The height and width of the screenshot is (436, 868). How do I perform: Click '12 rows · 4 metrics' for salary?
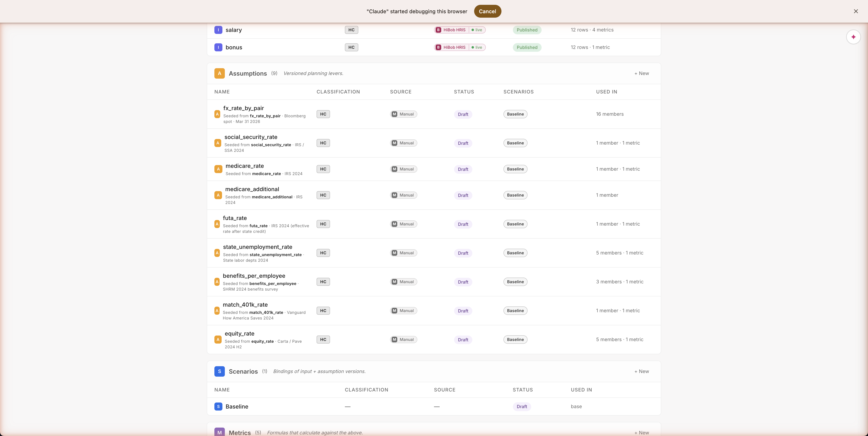pyautogui.click(x=592, y=30)
